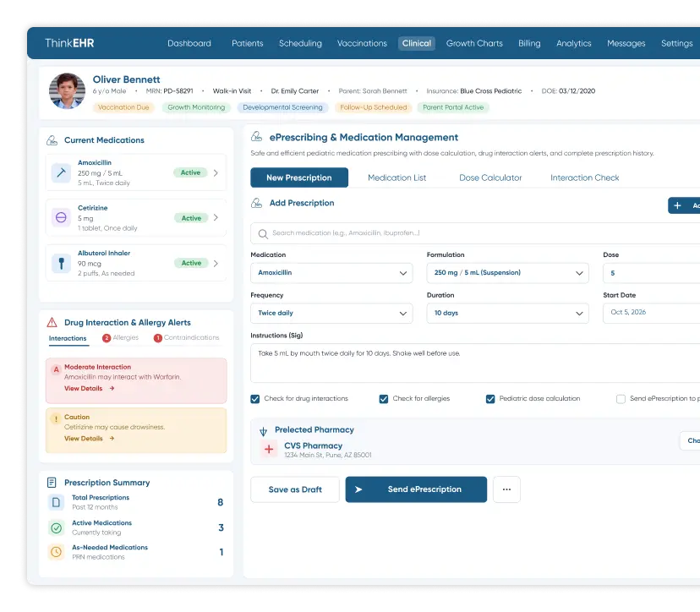This screenshot has width=700, height=612.
Task: Select the Clinical navigation item
Action: [417, 43]
